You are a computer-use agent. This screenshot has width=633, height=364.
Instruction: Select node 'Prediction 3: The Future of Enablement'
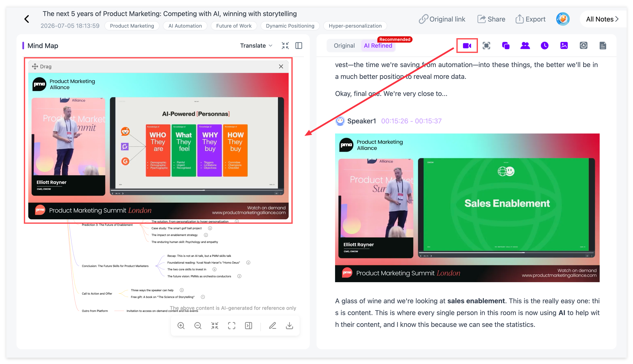coord(107,225)
